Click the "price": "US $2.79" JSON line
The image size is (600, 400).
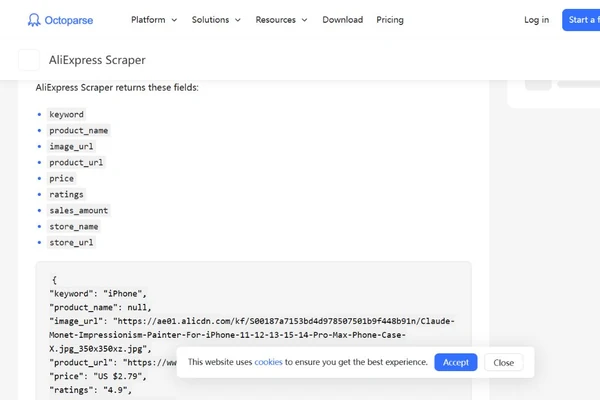(x=98, y=376)
